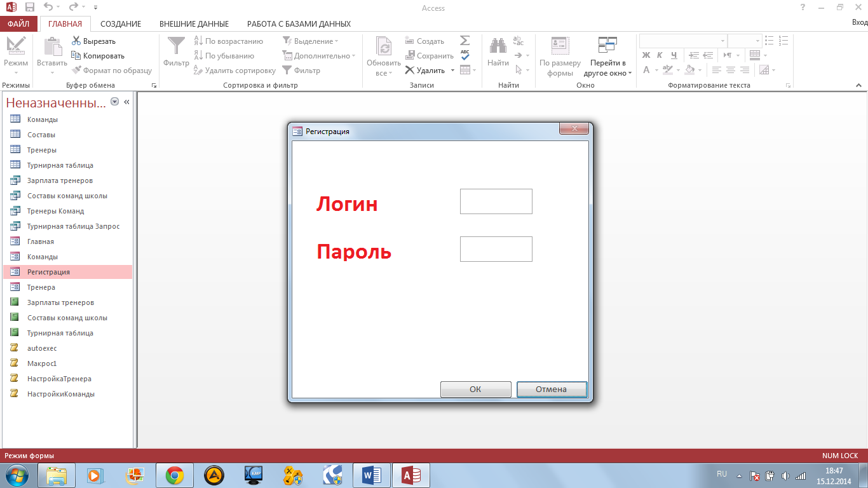Sort descending with По убыванию
This screenshot has width=868, height=488.
[x=224, y=55]
